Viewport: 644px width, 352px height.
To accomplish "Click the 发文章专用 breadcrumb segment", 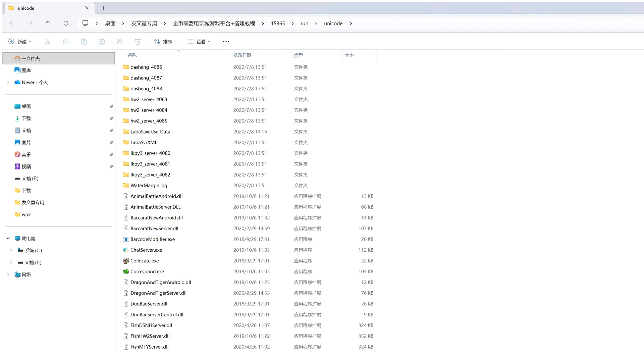I will [144, 23].
